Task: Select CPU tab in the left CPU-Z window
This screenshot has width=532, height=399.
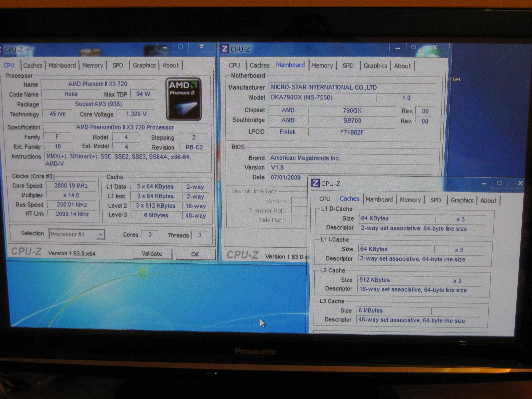Action: (x=9, y=65)
